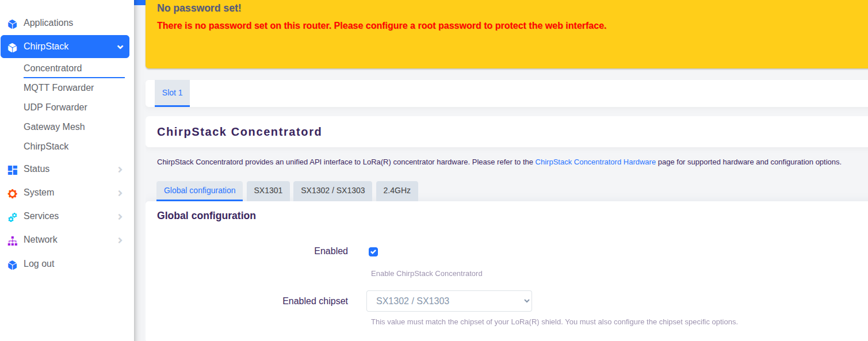Open the ChirpStack Concentratord Hardware link
868x341 pixels.
595,162
